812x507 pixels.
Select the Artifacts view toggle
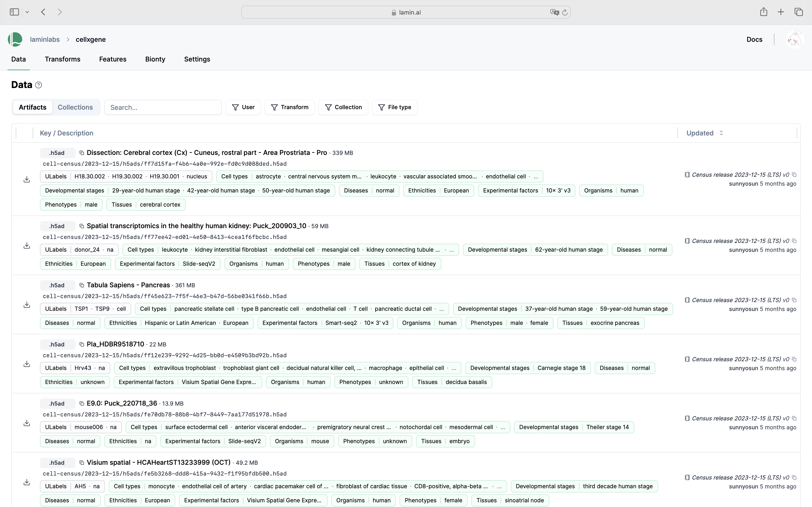(33, 107)
